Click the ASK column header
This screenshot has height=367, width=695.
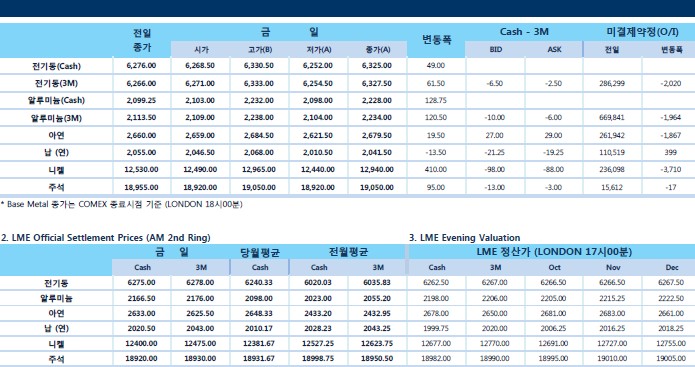pyautogui.click(x=554, y=50)
